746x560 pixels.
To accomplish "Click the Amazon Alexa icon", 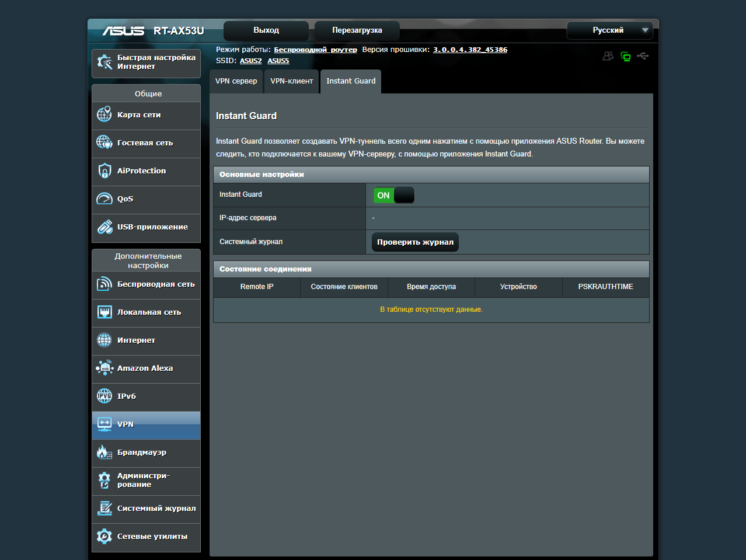I will 104,368.
